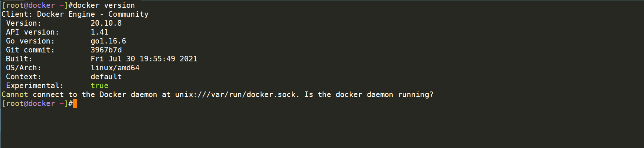This screenshot has width=644, height=148.
Task: Click 'Is the docker daemon running?' text
Action: pos(369,94)
